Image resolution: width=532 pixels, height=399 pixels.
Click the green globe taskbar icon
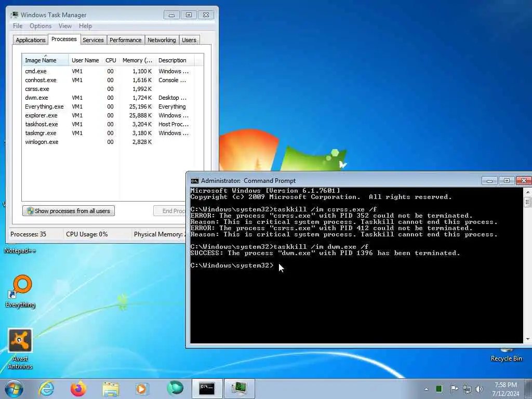pyautogui.click(x=175, y=388)
